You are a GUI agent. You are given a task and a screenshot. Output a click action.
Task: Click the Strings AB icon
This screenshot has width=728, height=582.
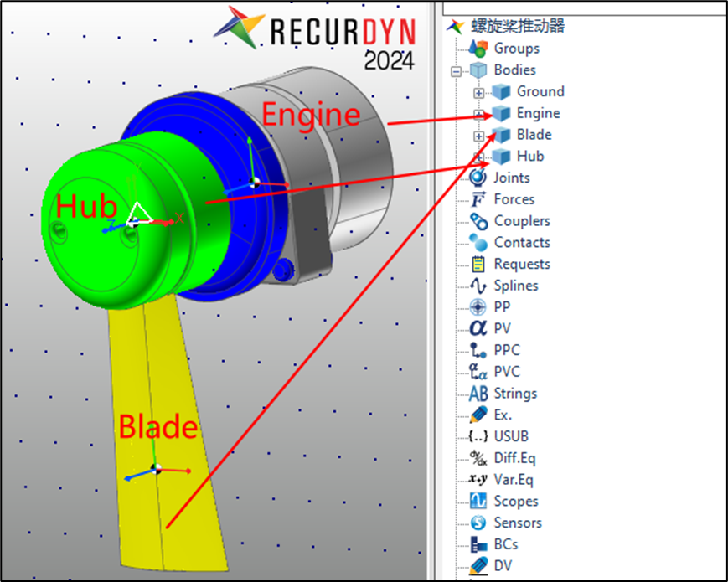[x=478, y=394]
